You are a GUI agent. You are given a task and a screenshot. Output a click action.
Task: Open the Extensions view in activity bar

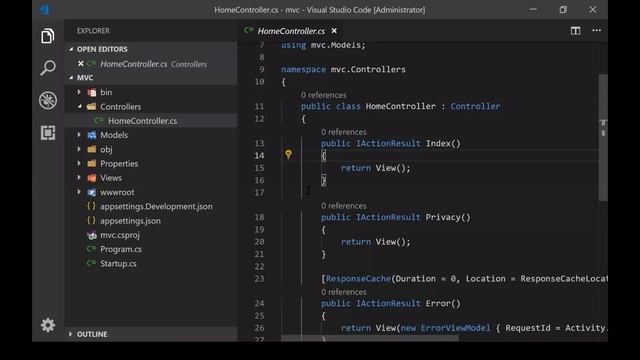pyautogui.click(x=48, y=133)
